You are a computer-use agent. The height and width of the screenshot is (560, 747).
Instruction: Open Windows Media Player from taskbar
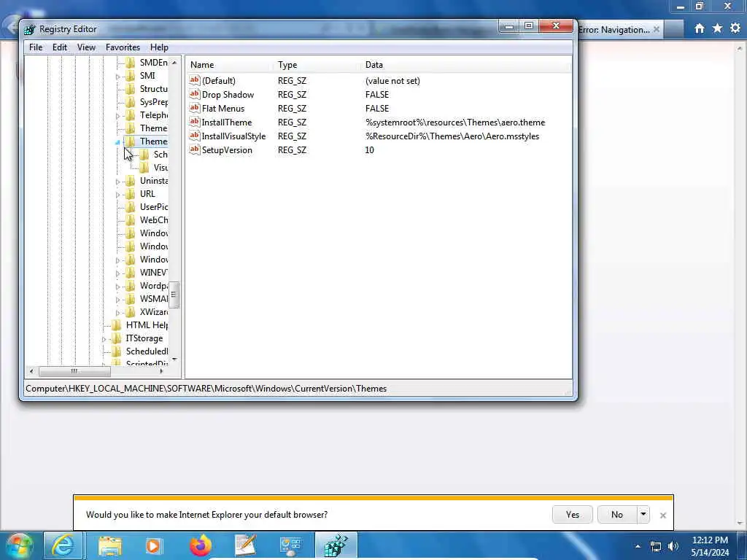pyautogui.click(x=153, y=545)
